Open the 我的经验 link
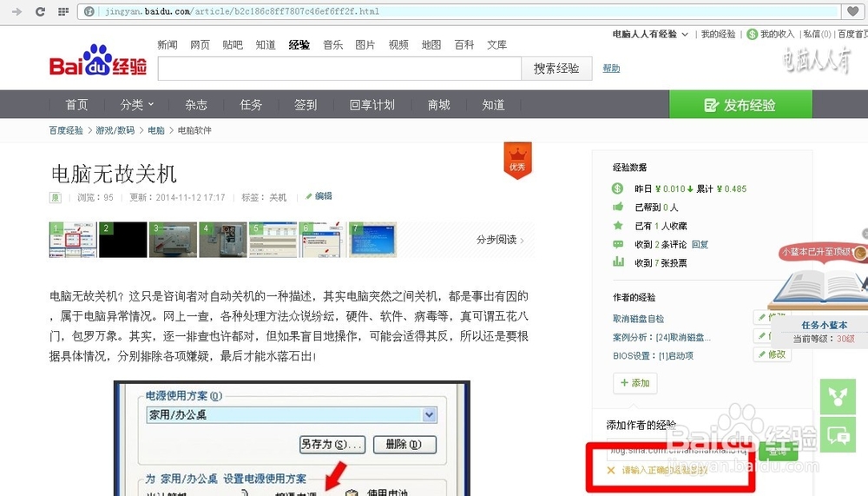Screen dimensions: 868x496 [x=718, y=35]
